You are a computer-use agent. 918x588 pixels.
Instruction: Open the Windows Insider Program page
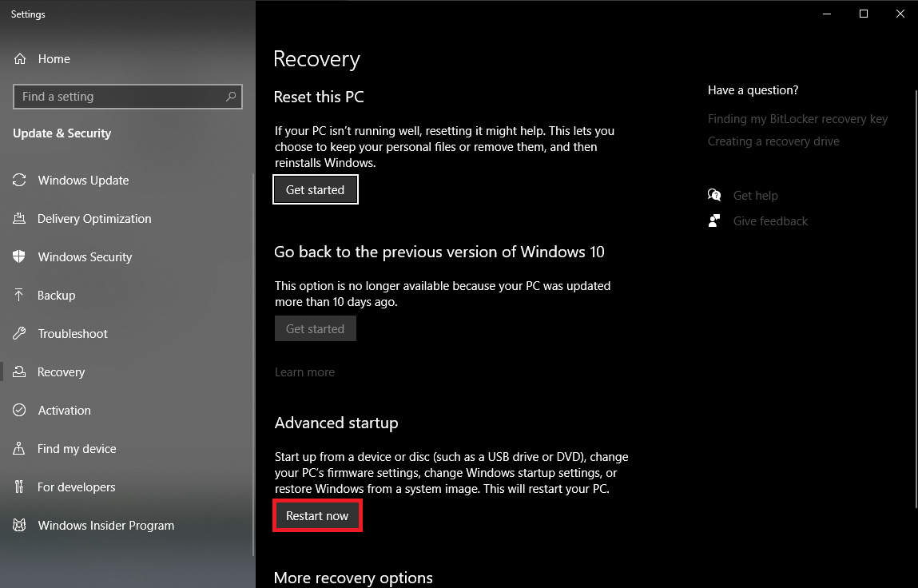(x=105, y=526)
